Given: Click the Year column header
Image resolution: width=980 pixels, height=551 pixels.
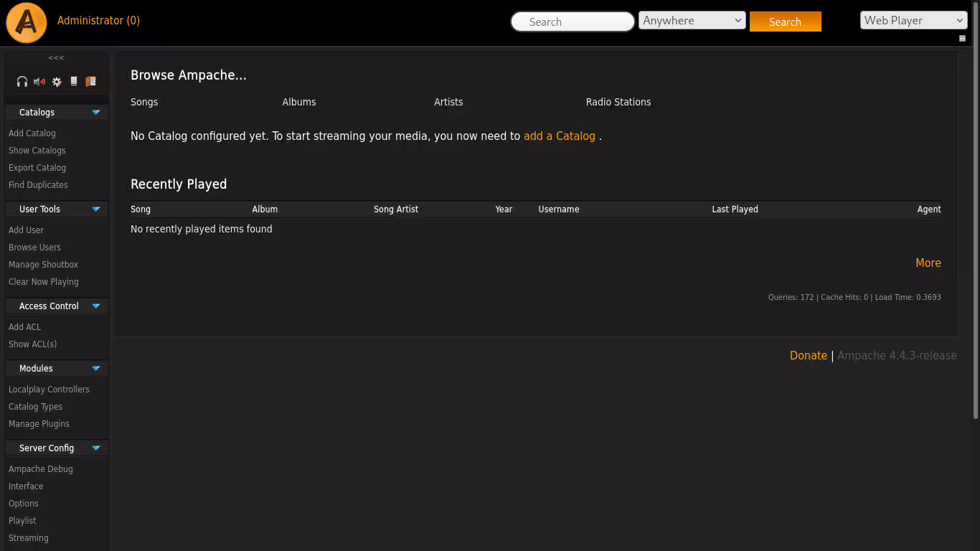Looking at the screenshot, I should pos(504,209).
